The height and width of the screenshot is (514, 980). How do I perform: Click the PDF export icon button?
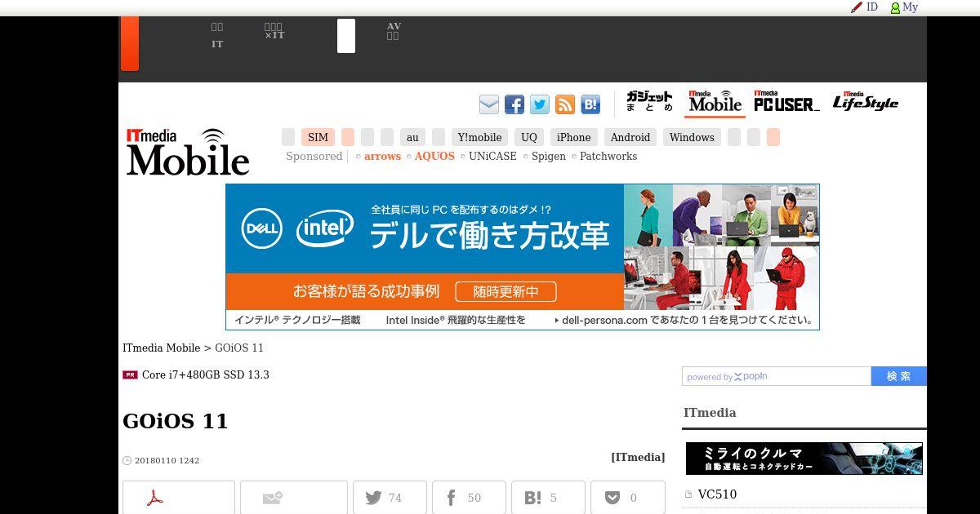(x=179, y=498)
